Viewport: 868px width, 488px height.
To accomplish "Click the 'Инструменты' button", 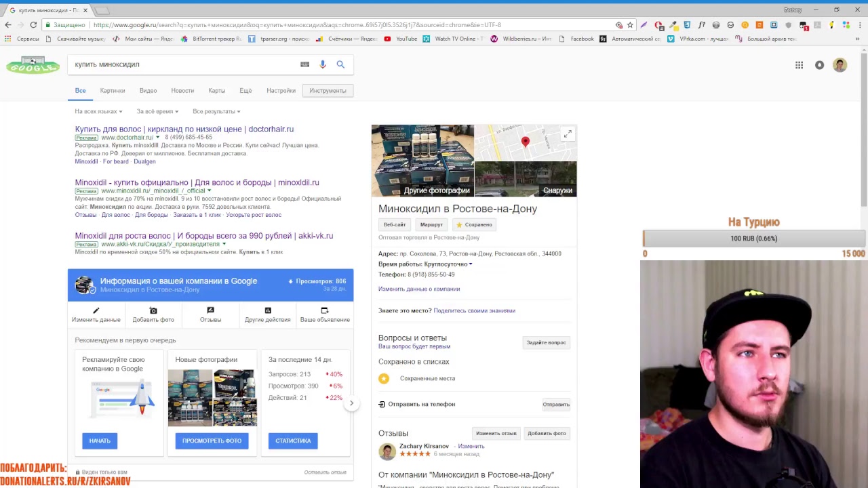I will coord(328,90).
